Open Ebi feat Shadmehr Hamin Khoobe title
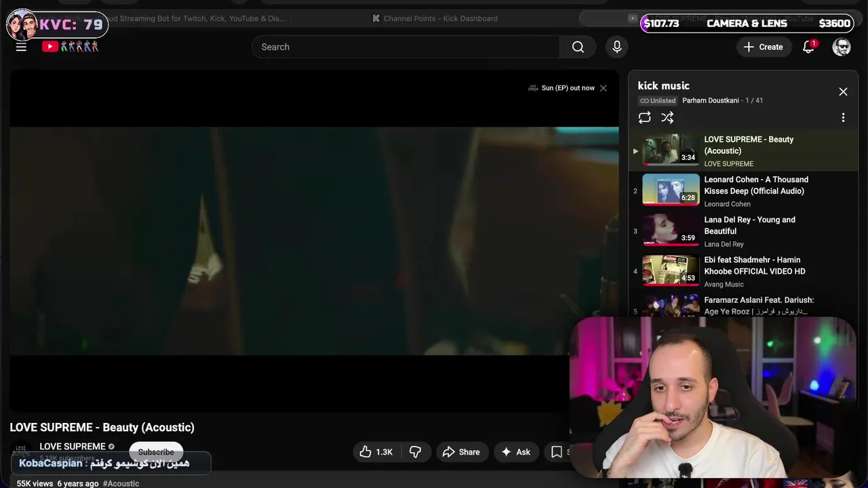868x488 pixels. [x=755, y=265]
